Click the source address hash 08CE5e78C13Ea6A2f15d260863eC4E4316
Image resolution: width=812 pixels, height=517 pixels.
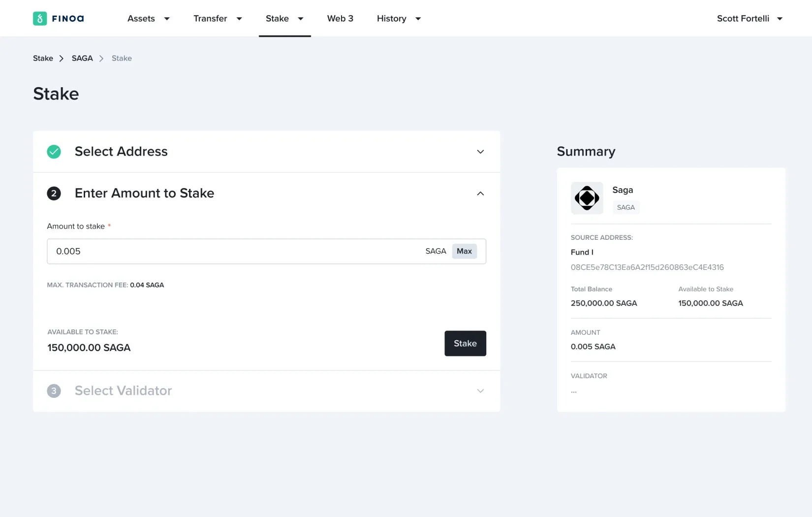(x=647, y=267)
